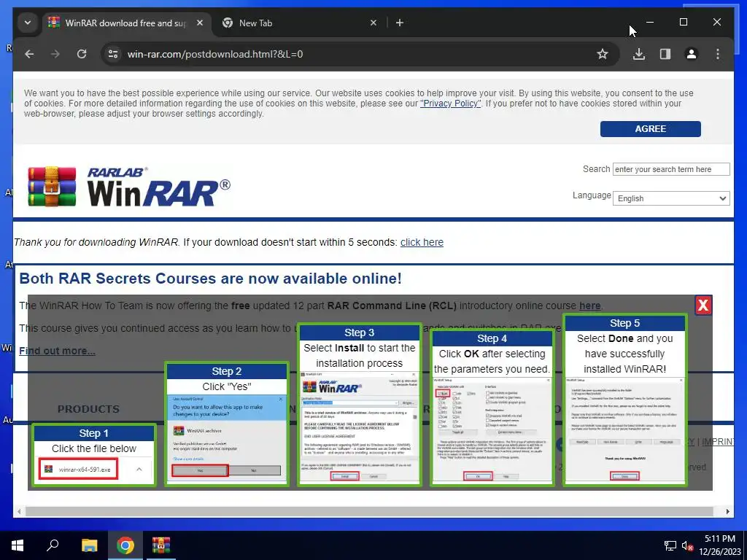Go back to the previous page
The height and width of the screenshot is (560, 747).
(x=29, y=54)
